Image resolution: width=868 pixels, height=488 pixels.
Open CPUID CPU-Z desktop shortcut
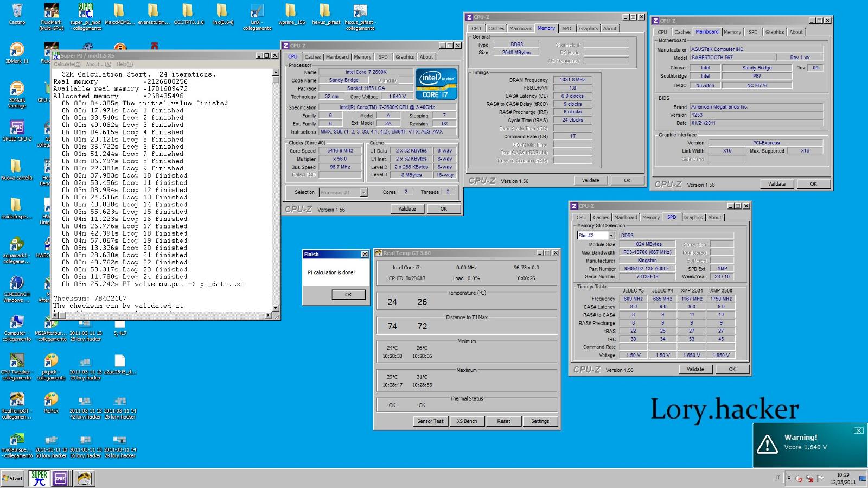pos(17,130)
